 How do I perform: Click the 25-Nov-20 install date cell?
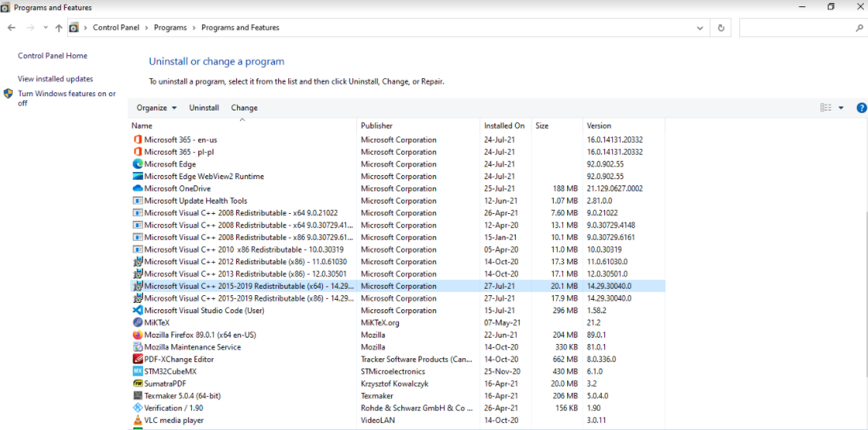(x=501, y=372)
